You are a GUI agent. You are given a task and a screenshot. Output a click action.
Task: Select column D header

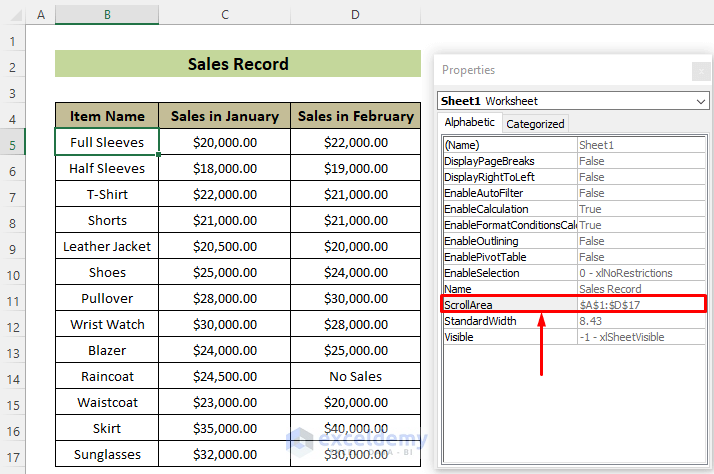tap(356, 15)
